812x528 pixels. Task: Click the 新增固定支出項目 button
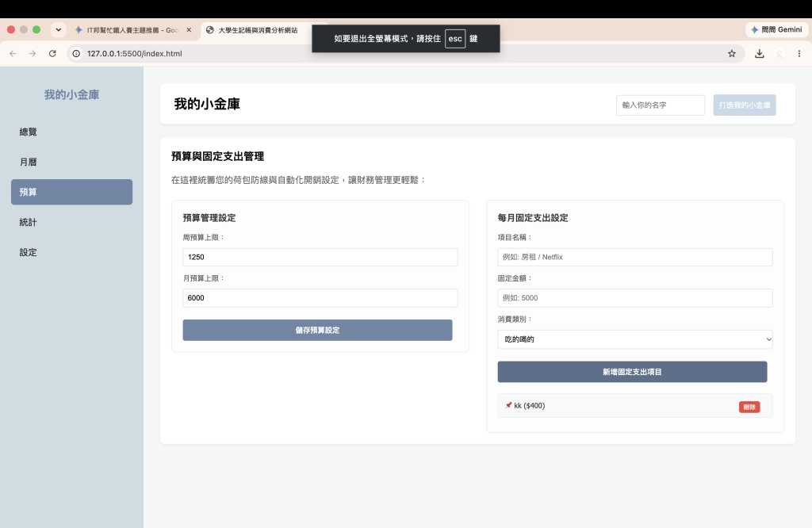tap(632, 372)
